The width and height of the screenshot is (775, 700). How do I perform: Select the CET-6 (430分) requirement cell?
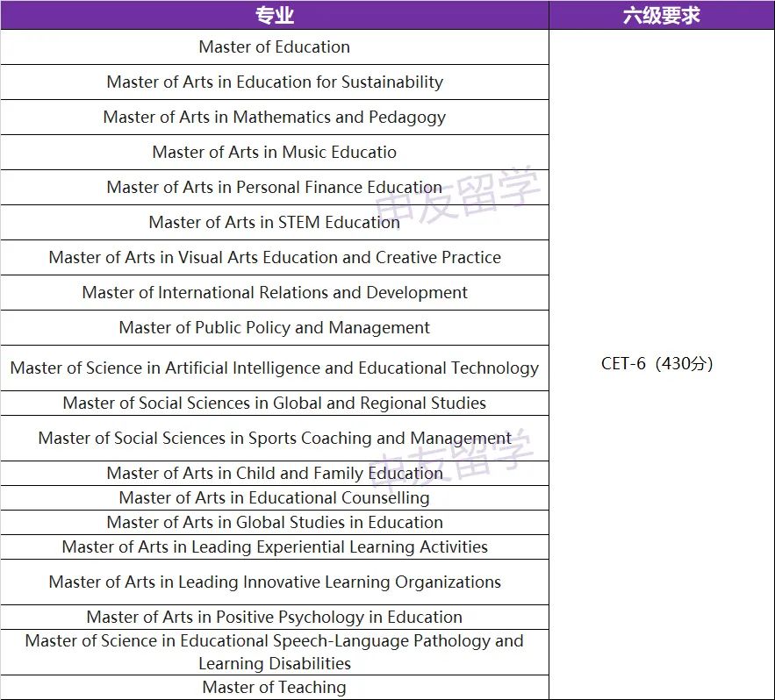(662, 361)
